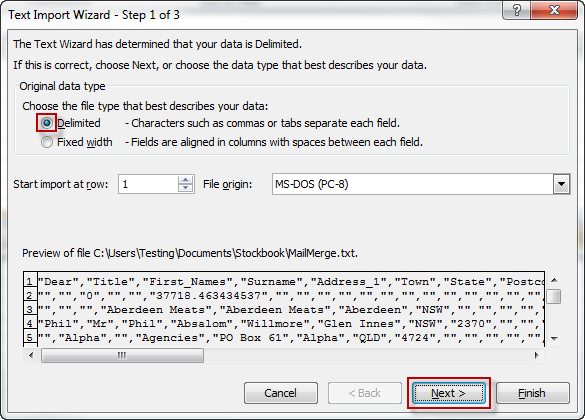Click the header row in file preview

(x=284, y=282)
